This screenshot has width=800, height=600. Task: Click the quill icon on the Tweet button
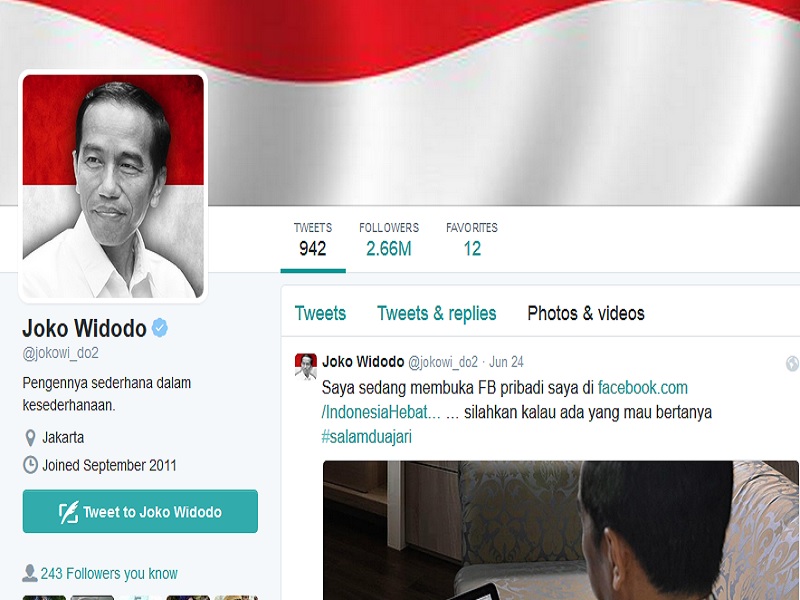point(69,512)
